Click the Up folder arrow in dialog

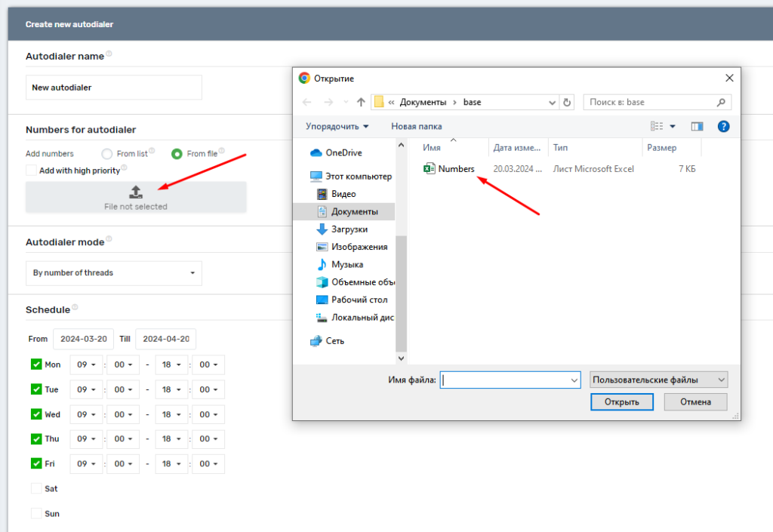coord(361,102)
